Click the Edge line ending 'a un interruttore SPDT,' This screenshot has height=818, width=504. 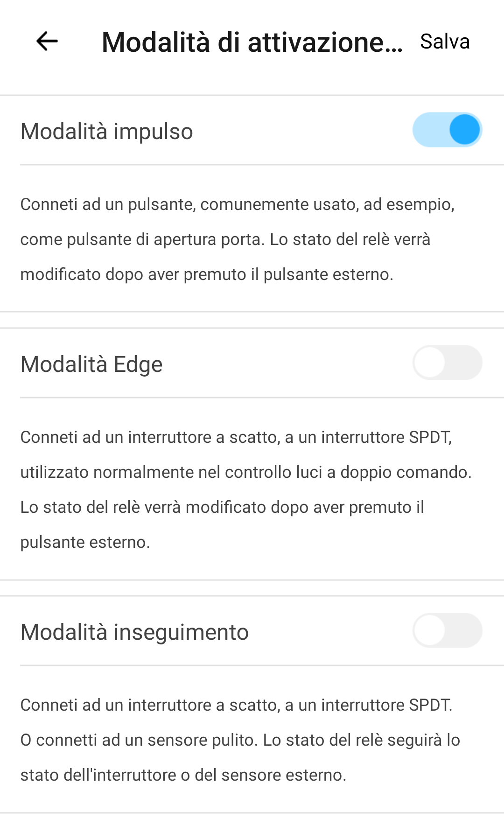click(236, 437)
